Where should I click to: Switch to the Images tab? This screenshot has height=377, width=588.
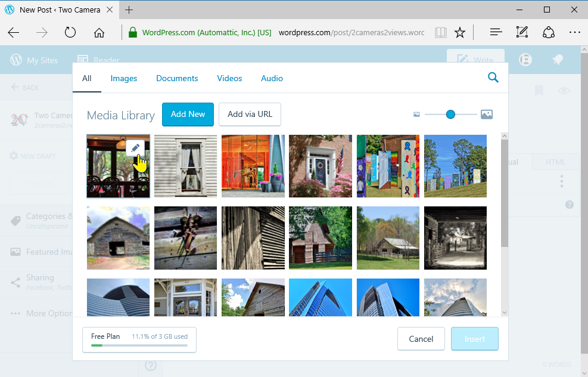pos(124,78)
